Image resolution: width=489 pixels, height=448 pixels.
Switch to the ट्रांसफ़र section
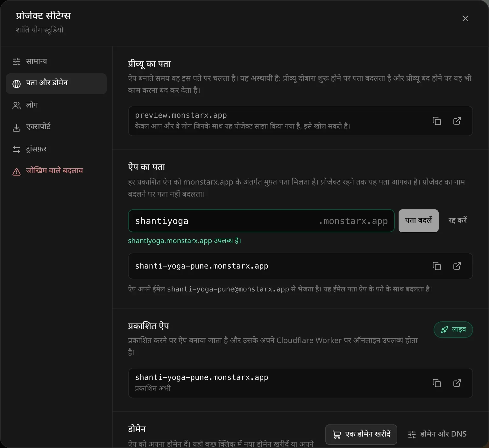pyautogui.click(x=56, y=149)
